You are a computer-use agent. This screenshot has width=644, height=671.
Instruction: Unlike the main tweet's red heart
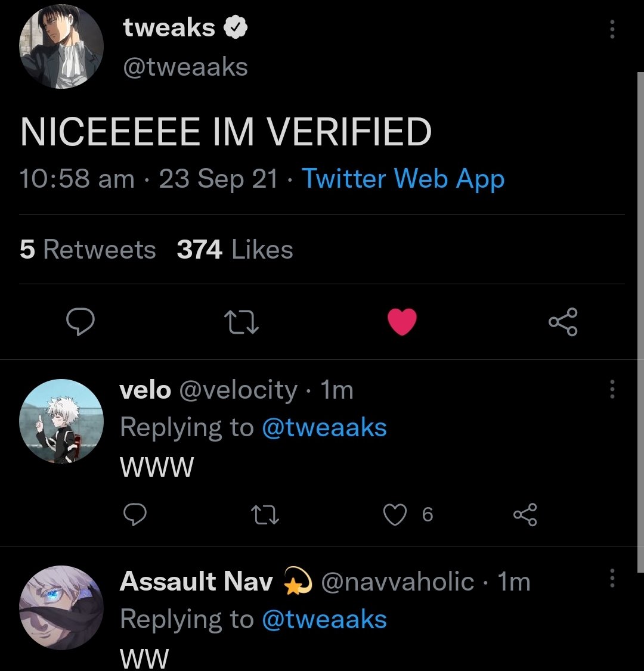402,322
